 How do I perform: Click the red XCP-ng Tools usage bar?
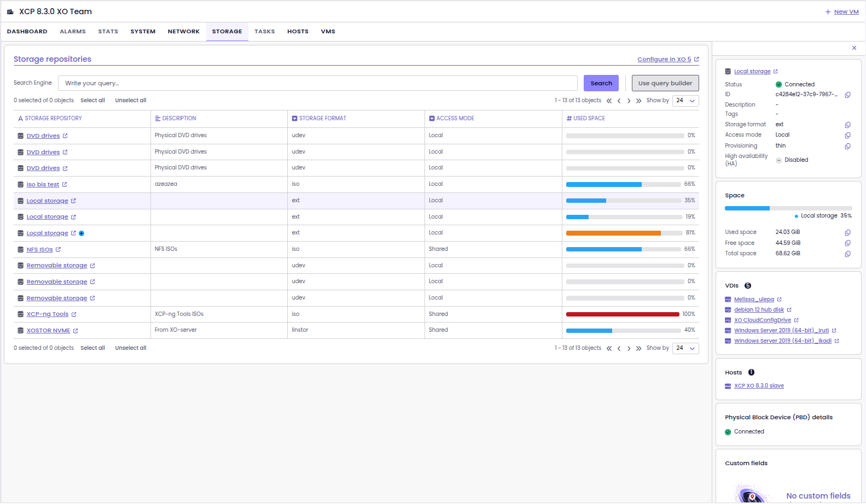622,314
